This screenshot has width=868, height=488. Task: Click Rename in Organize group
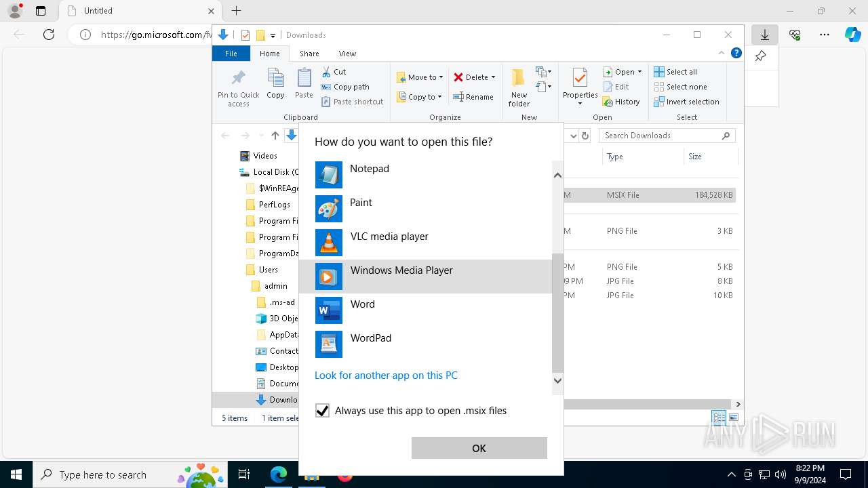tap(473, 97)
